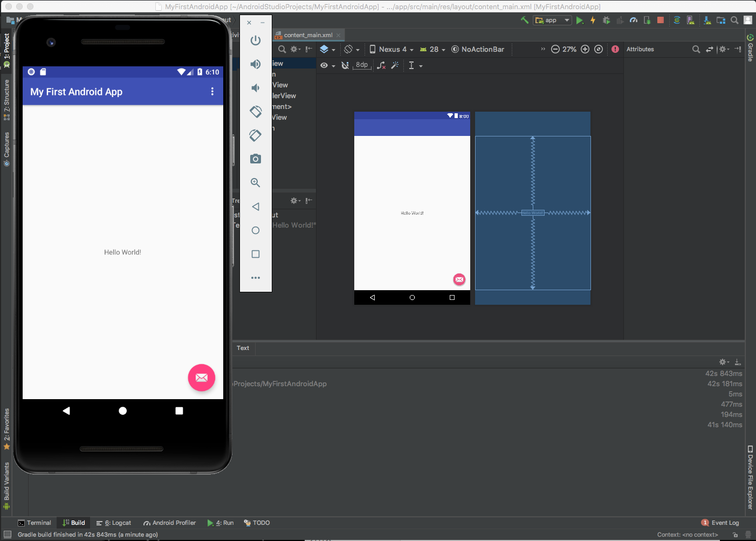Zoom in the design preview with plus
The height and width of the screenshot is (541, 756).
coord(585,49)
